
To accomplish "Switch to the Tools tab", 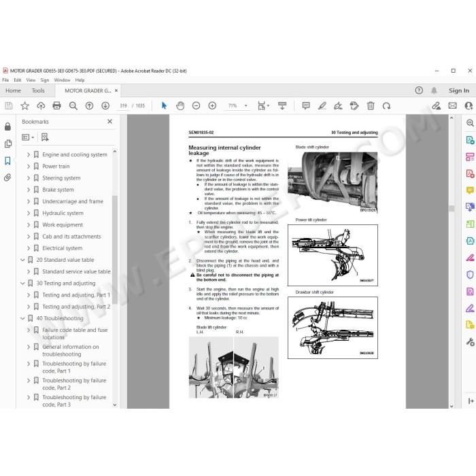I will tap(38, 90).
